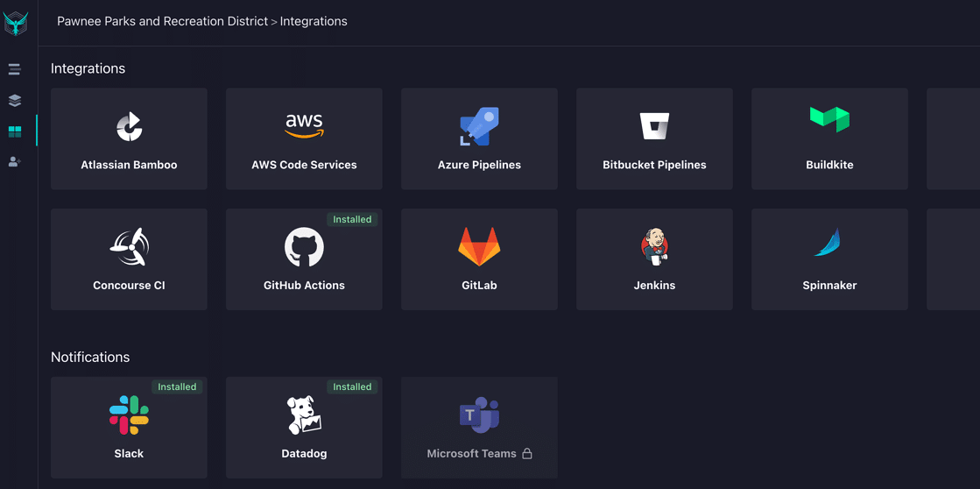Click the Atlassian Bamboo logo
This screenshot has height=489, width=980.
pyautogui.click(x=130, y=126)
